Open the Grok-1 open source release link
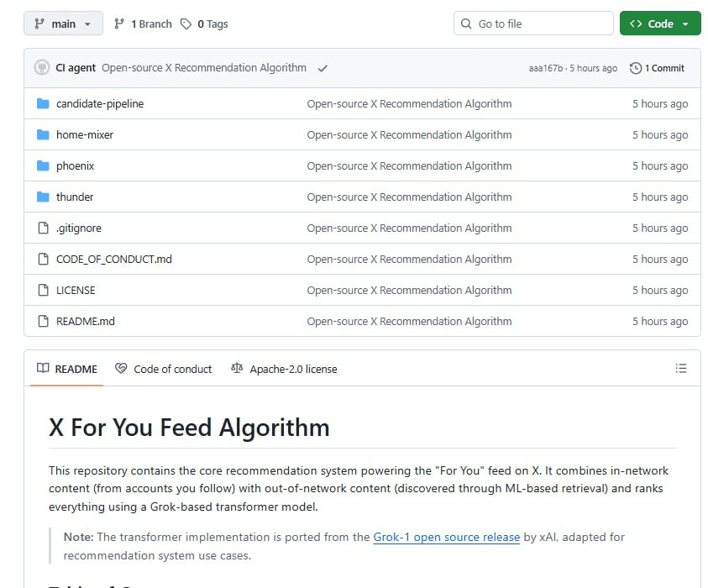The height and width of the screenshot is (588, 708). [446, 537]
